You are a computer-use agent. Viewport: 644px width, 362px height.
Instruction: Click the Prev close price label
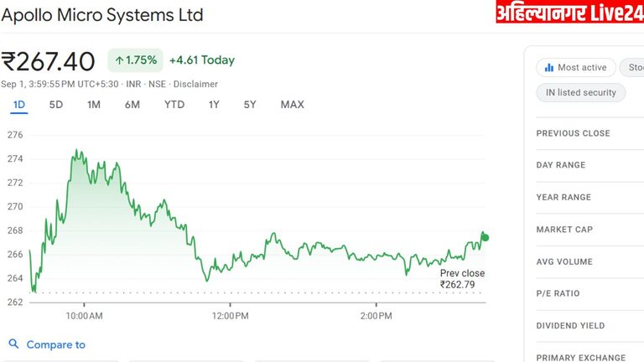coord(462,279)
